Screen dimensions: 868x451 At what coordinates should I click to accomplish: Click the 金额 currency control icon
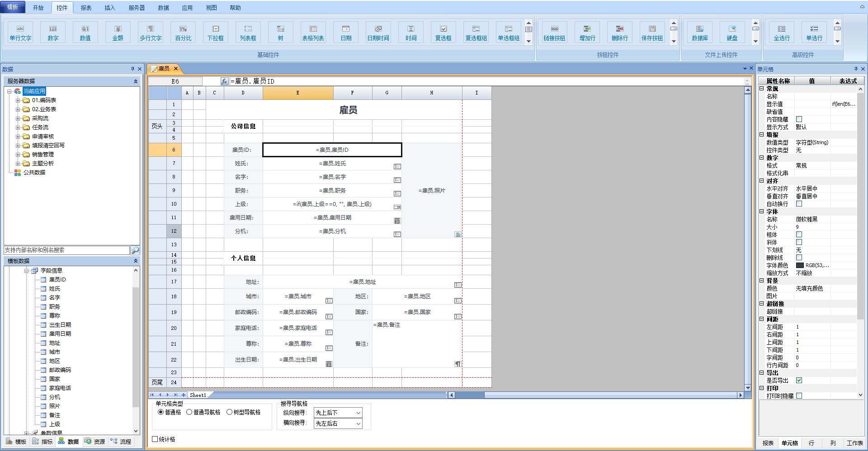tap(118, 32)
